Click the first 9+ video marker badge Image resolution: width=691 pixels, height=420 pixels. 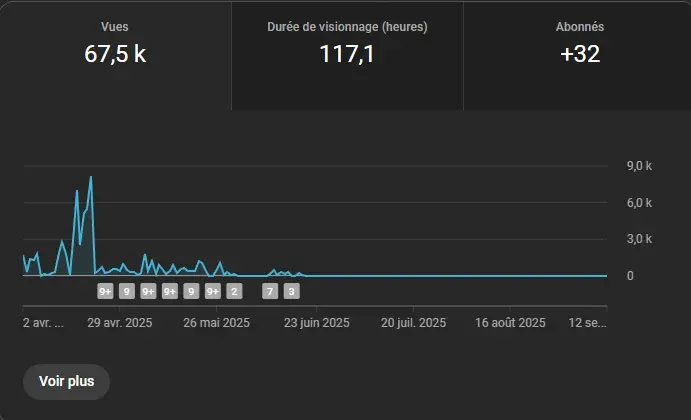[105, 292]
